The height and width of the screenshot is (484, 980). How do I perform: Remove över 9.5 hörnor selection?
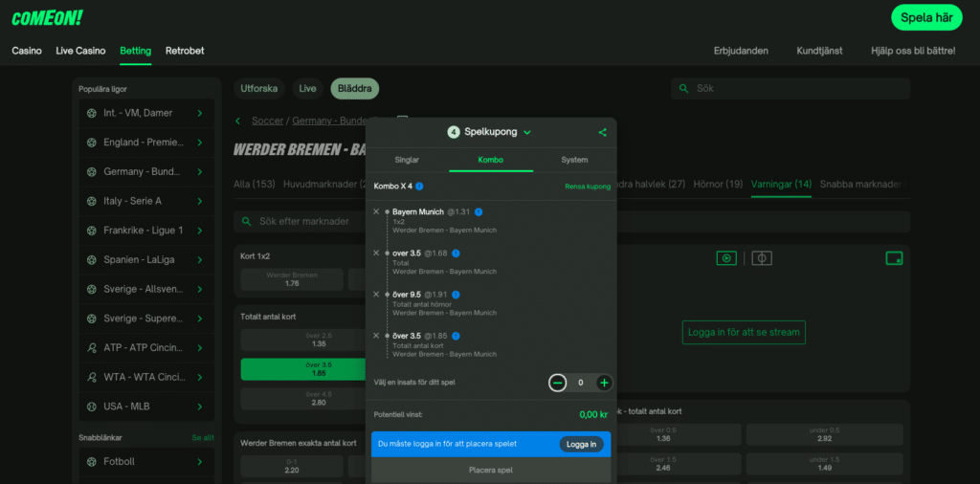pyautogui.click(x=376, y=295)
